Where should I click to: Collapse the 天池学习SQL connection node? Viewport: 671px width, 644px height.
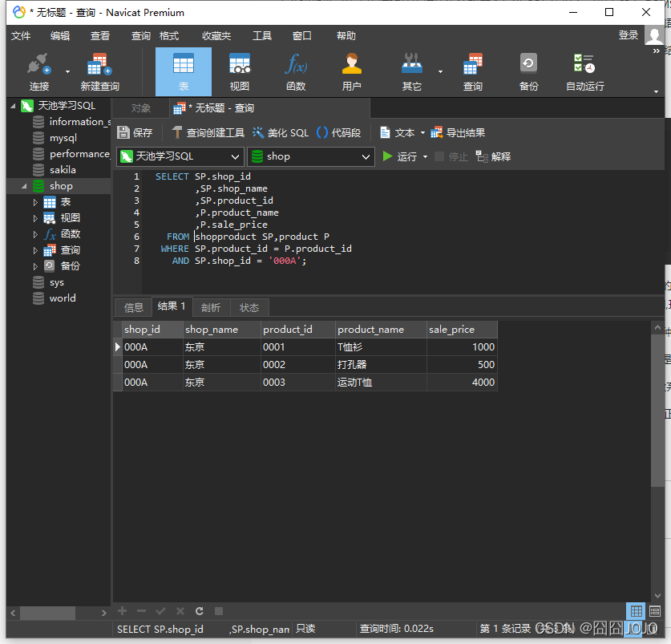[x=13, y=106]
